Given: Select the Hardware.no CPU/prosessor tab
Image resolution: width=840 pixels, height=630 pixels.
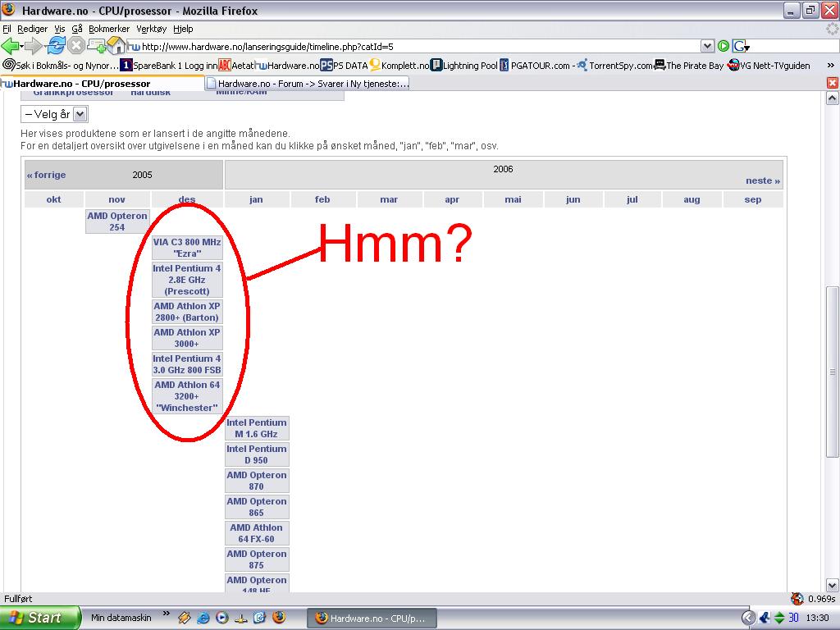Looking at the screenshot, I should (x=102, y=83).
